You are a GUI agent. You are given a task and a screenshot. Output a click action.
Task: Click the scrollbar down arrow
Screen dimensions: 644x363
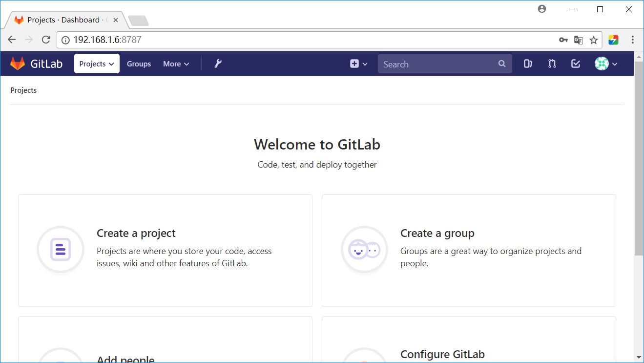(x=639, y=358)
